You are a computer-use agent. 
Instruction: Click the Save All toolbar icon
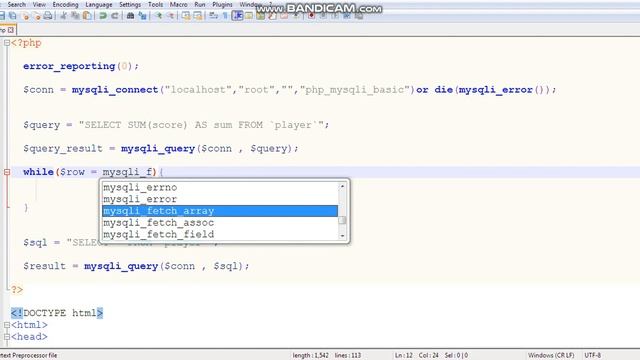(x=13, y=16)
